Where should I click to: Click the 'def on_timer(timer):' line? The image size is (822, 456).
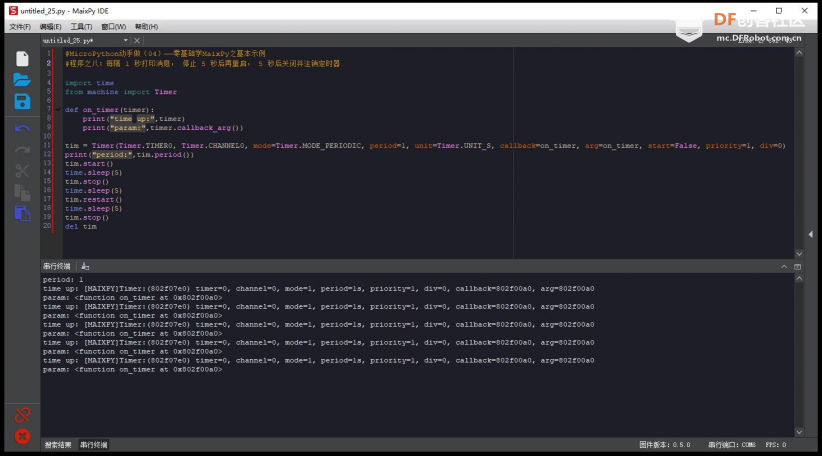coord(110,110)
